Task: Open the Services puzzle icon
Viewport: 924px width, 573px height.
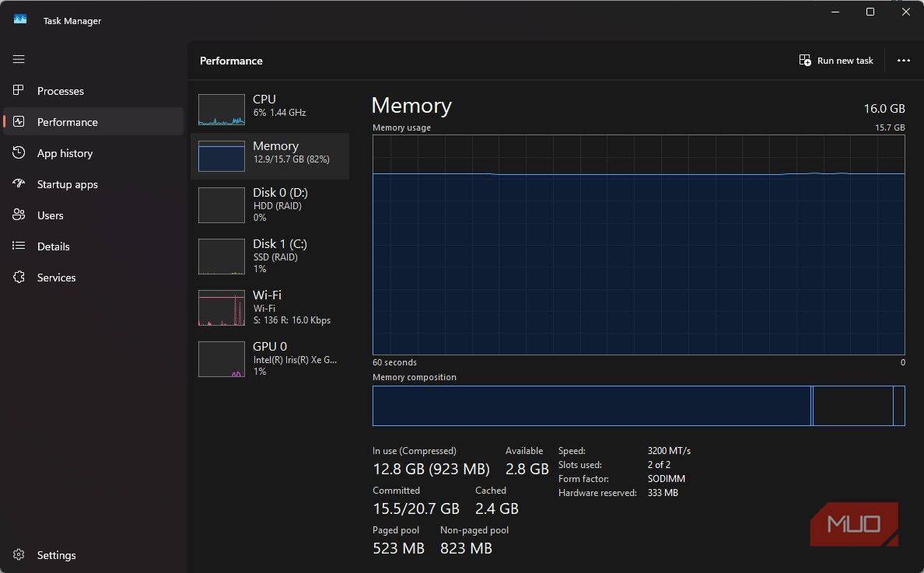Action: [19, 277]
